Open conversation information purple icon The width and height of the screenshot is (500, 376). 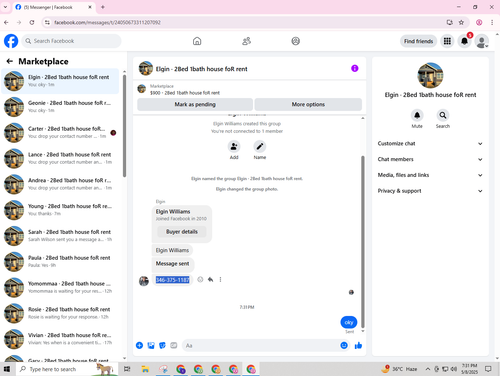(355, 68)
